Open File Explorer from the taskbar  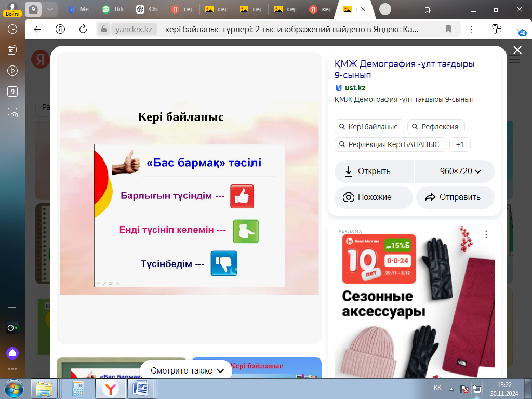coord(44,389)
